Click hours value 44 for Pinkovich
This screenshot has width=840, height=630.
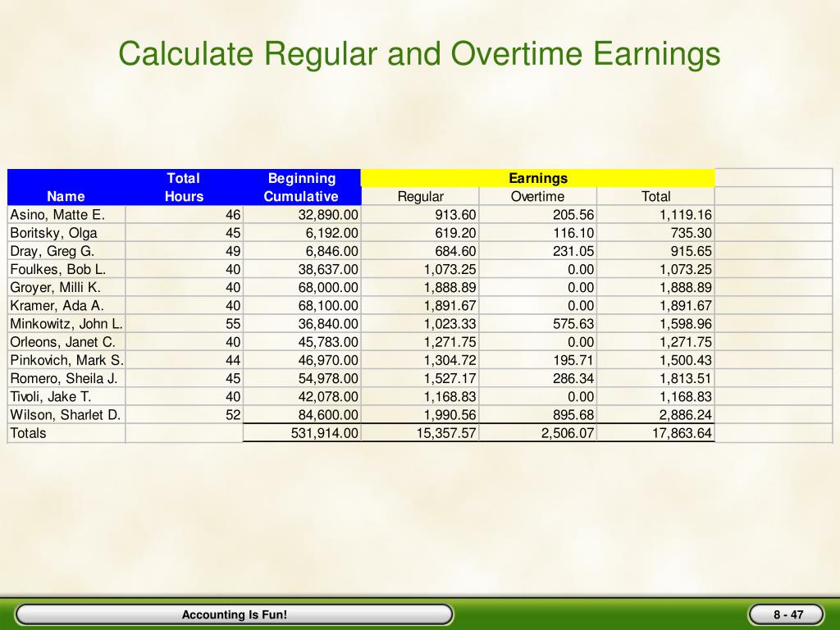[233, 361]
